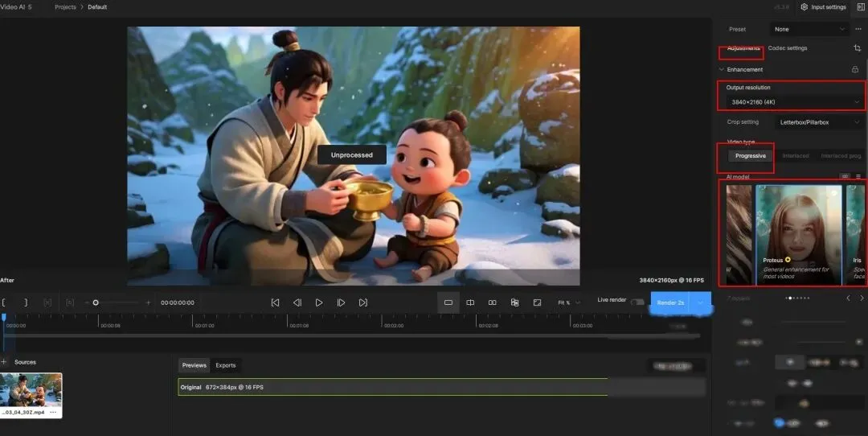
Task: Switch AI model to grid view
Action: 845,176
